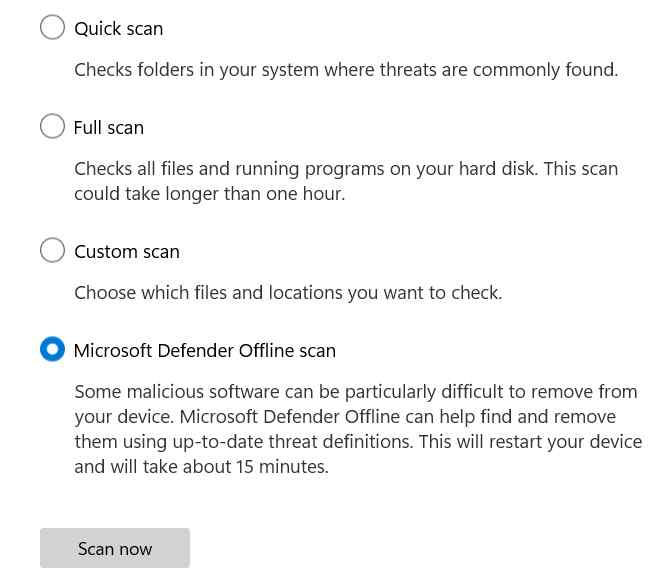Click the 'Custom scan' label text
The width and height of the screenshot is (670, 569).
tap(126, 252)
